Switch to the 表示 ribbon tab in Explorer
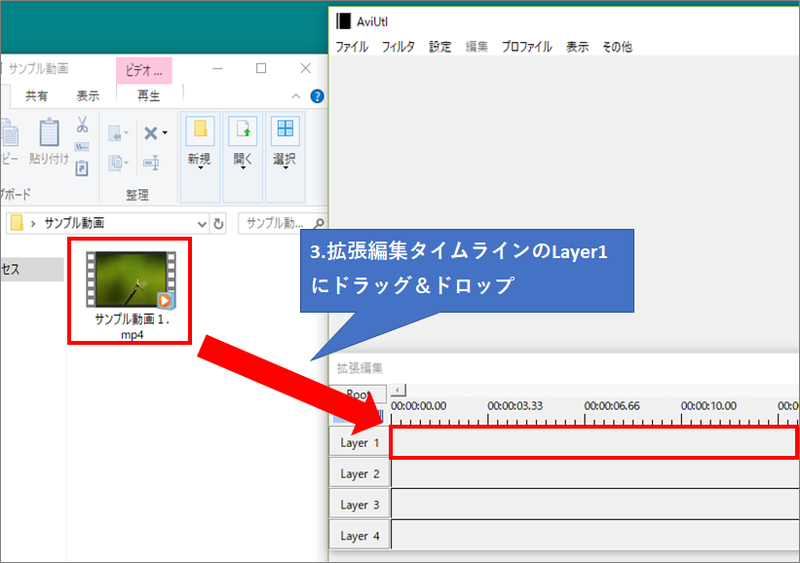The height and width of the screenshot is (563, 800). 88,96
